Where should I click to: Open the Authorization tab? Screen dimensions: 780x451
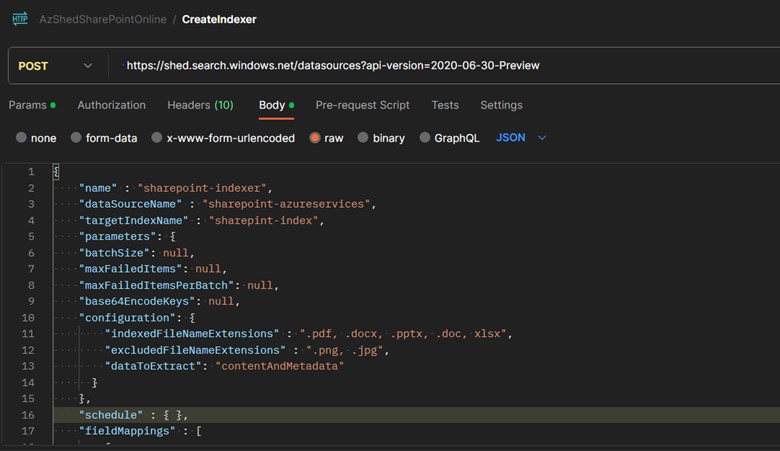pyautogui.click(x=111, y=105)
